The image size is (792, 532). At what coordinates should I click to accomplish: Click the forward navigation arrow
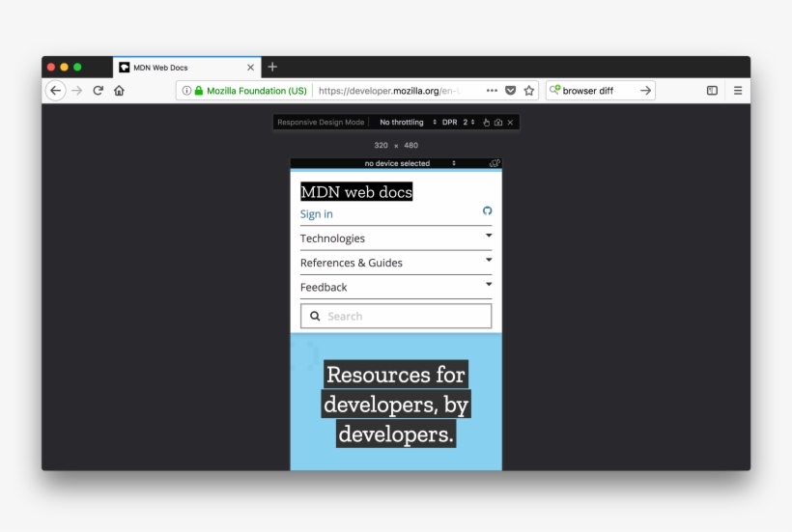(x=76, y=91)
